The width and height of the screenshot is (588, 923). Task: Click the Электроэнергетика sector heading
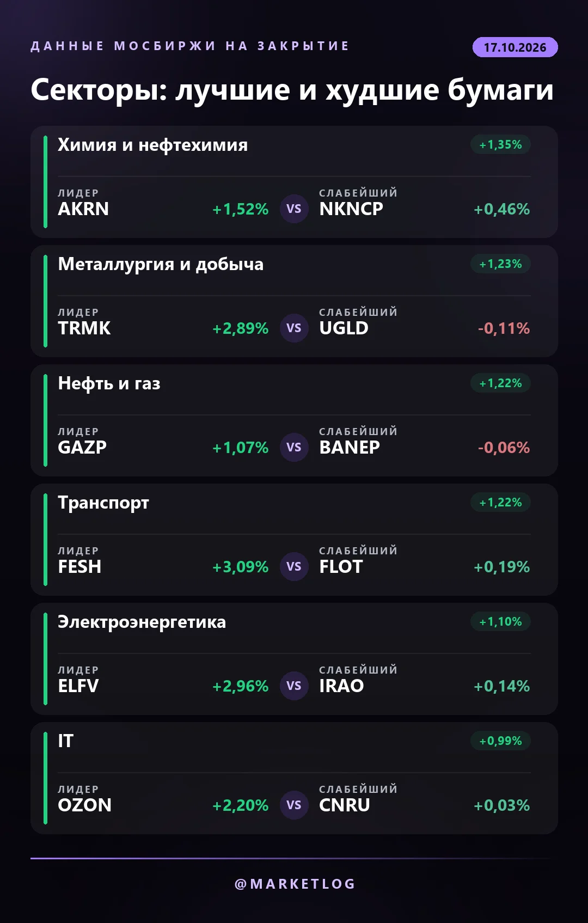(142, 622)
